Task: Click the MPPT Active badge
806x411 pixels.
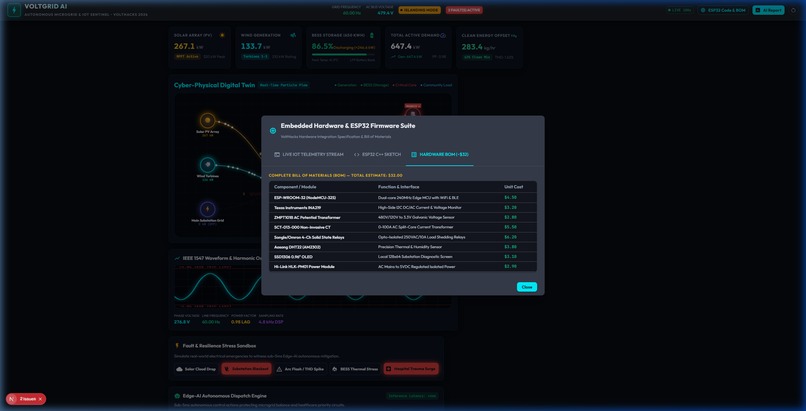Action: coord(187,57)
